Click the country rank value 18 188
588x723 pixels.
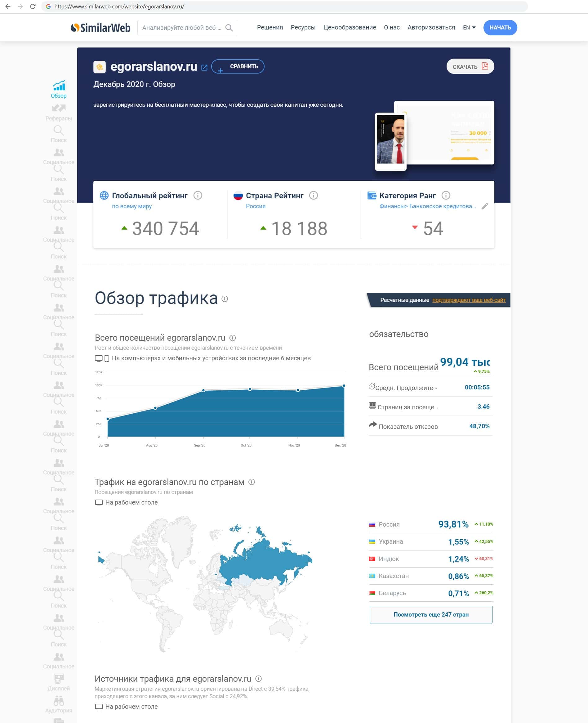pyautogui.click(x=299, y=228)
